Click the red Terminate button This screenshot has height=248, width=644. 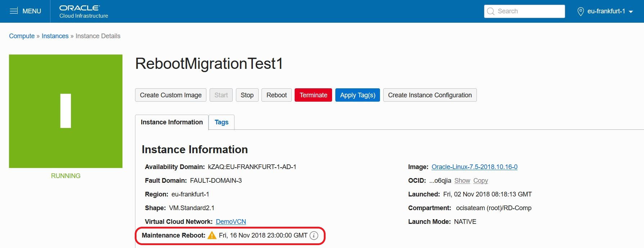click(313, 95)
